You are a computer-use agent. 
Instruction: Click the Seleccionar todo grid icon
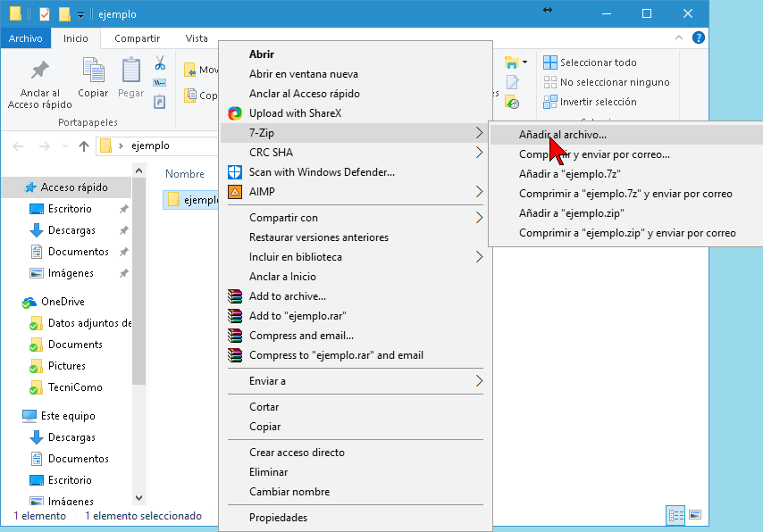pyautogui.click(x=550, y=62)
